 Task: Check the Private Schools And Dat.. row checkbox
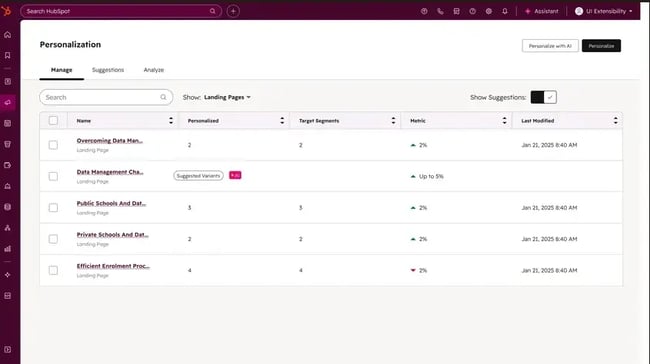point(53,239)
